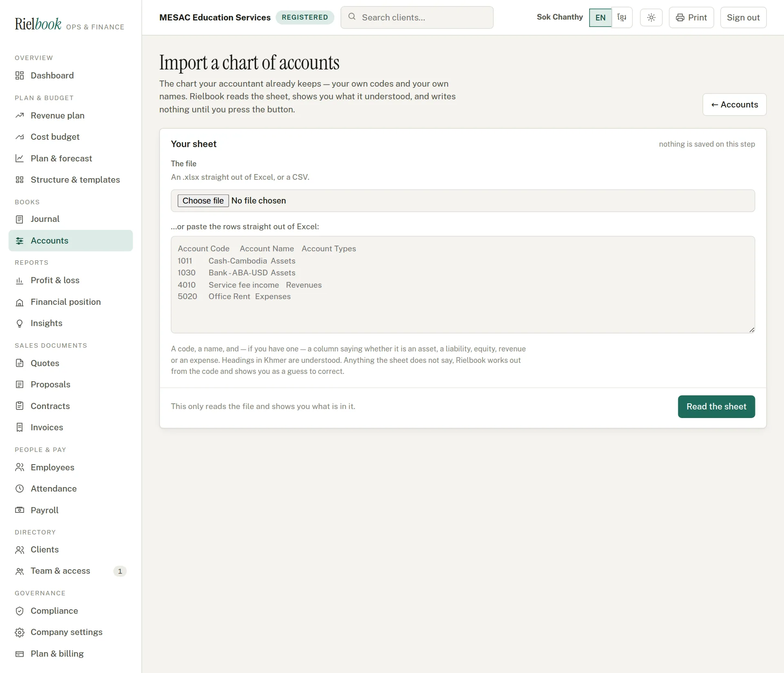The height and width of the screenshot is (673, 784).
Task: Switch language to EN
Action: pos(600,18)
